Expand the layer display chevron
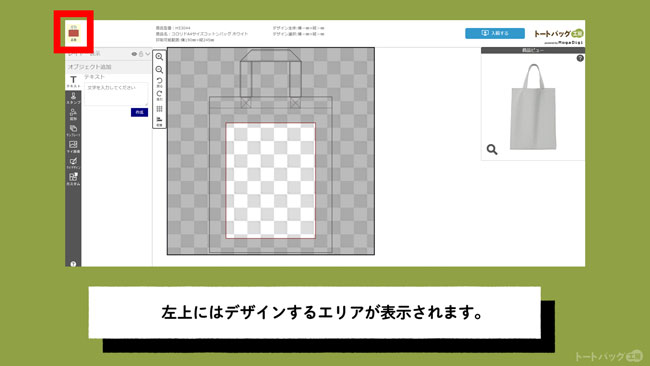Viewport: 650px width, 366px height. pos(148,54)
